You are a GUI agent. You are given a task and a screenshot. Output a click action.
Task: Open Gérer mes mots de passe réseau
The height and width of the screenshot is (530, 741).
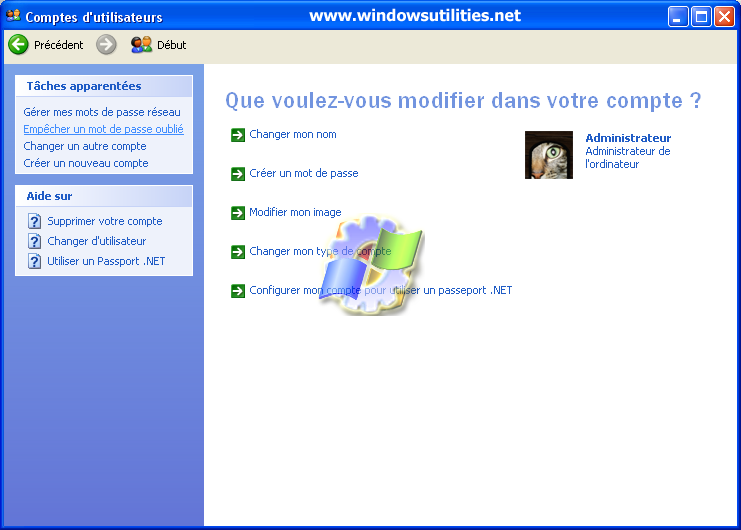pyautogui.click(x=102, y=112)
